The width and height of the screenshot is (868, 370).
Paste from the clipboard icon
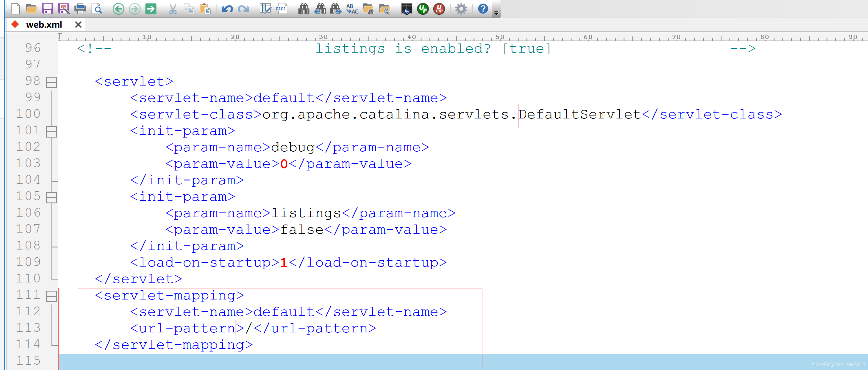205,9
